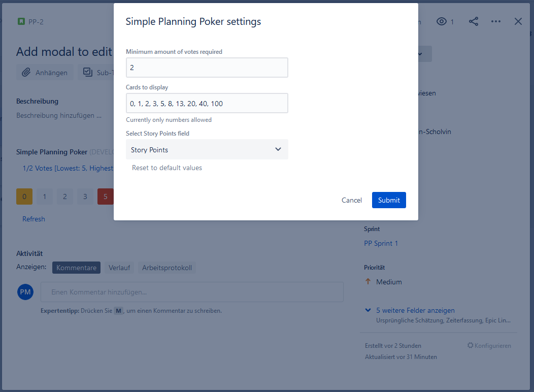Focus the Minimum amount of votes field
534x392 pixels.
click(x=207, y=68)
